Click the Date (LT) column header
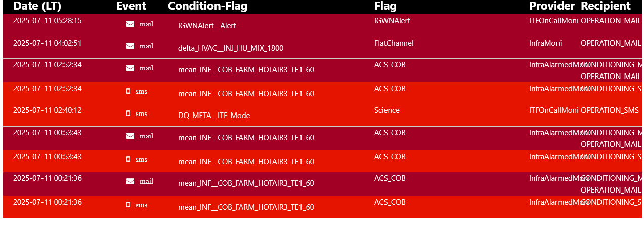Image resolution: width=644 pixels, height=228 pixels. click(37, 6)
